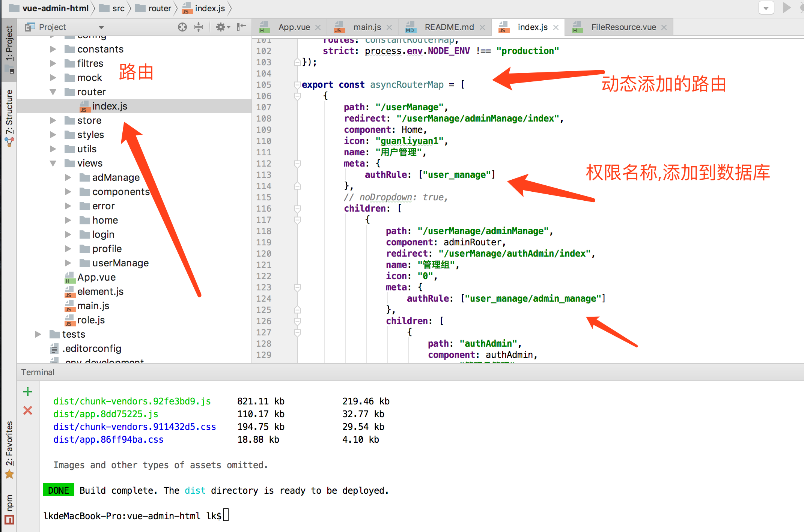Click the collapse all icon in Project panel

pyautogui.click(x=199, y=27)
